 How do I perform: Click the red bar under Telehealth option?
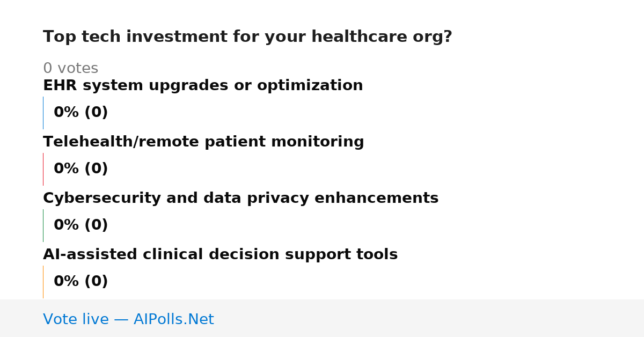pos(43,169)
